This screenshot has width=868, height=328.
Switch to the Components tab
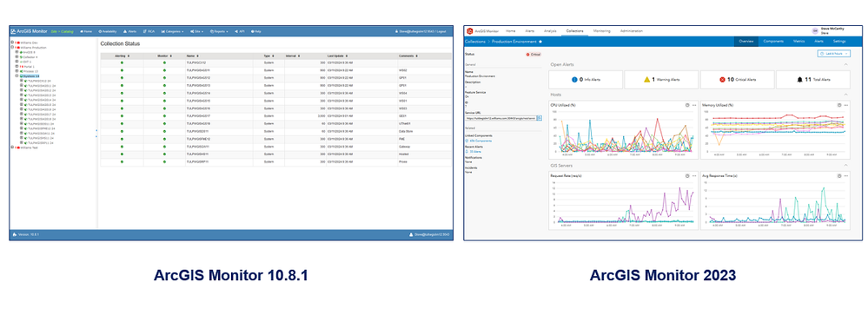[772, 42]
